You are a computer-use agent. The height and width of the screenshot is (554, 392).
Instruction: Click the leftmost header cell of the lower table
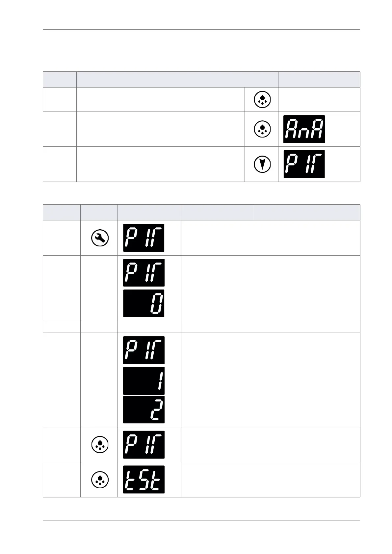(62, 212)
